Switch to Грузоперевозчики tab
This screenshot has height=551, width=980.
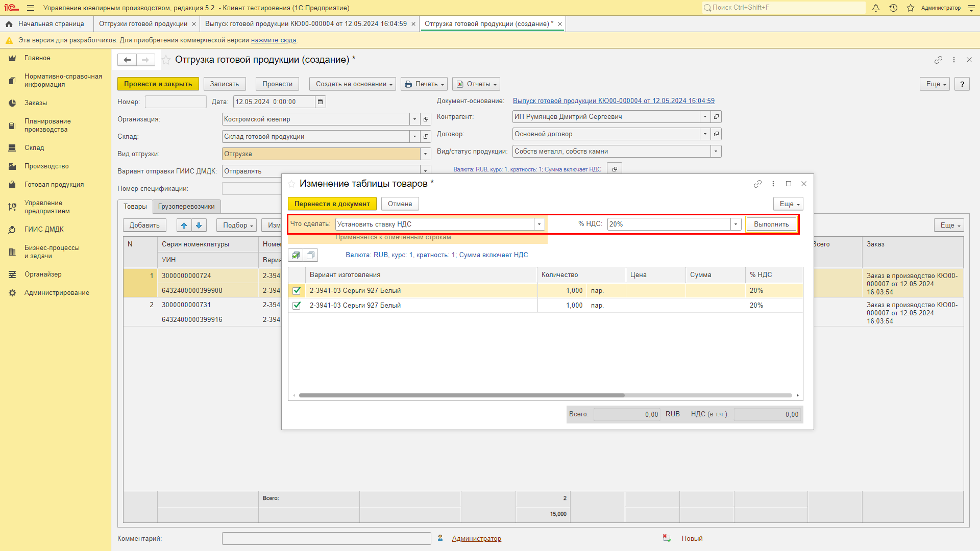(186, 207)
